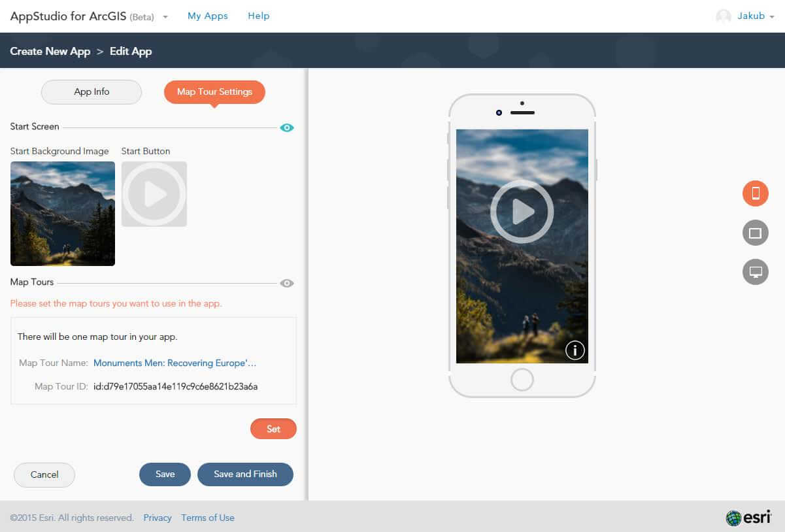785x532 pixels.
Task: Click the Save button
Action: click(x=165, y=474)
